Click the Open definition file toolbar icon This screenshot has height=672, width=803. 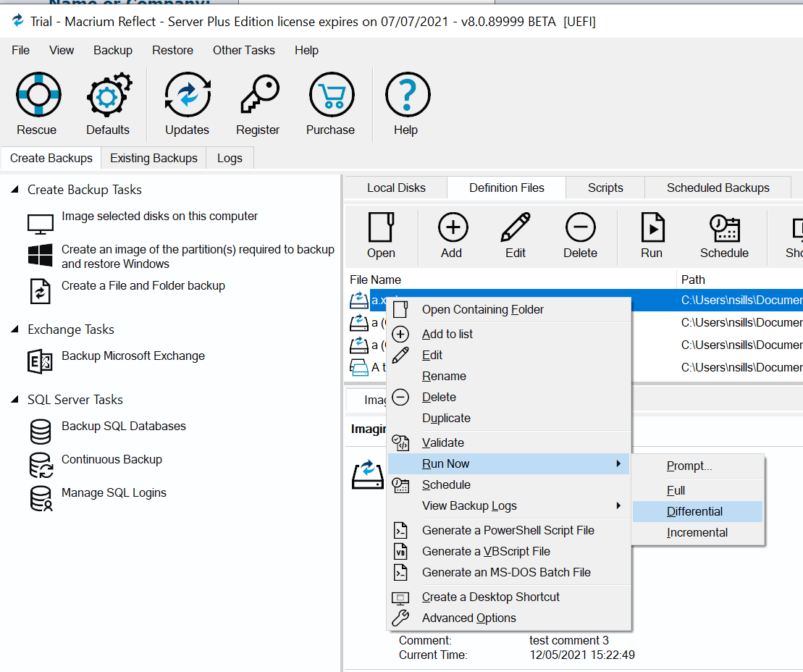point(381,227)
